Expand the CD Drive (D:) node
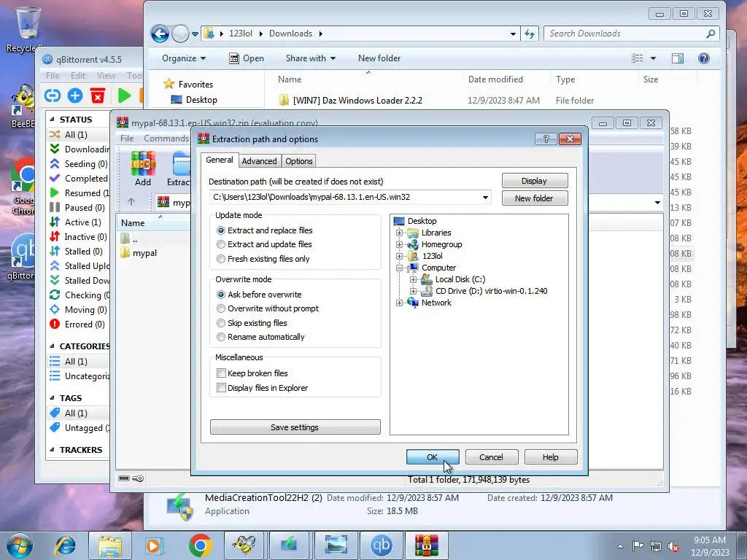This screenshot has height=560, width=747. [413, 291]
